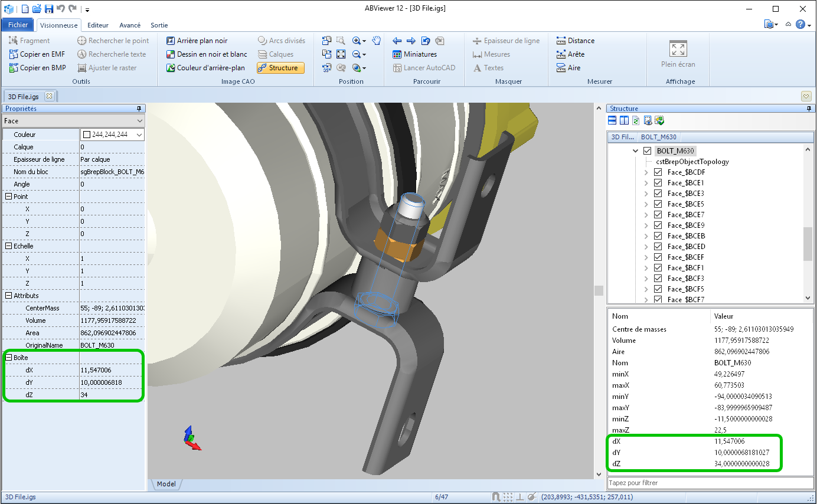Click Arrière plan noir option
The height and width of the screenshot is (504, 817).
(196, 41)
